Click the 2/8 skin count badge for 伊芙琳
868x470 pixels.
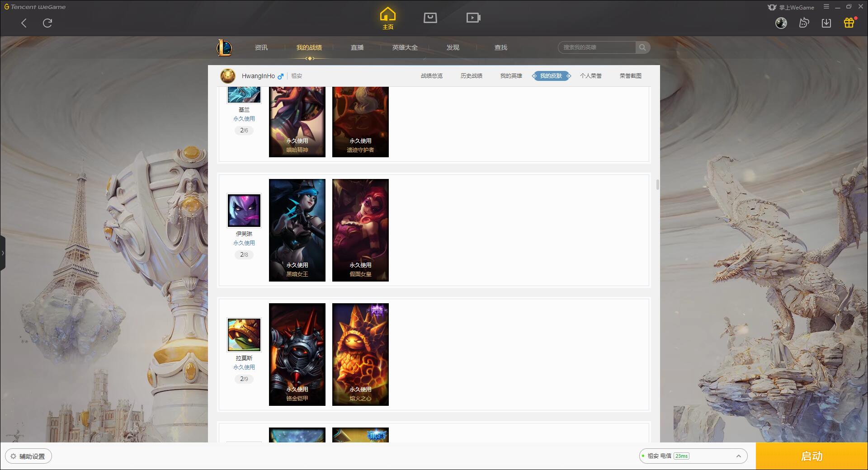(x=244, y=255)
